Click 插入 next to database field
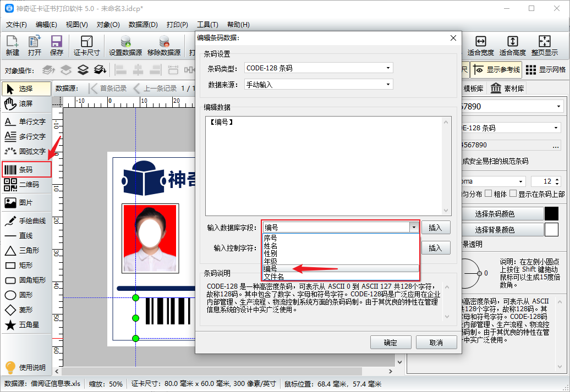The height and width of the screenshot is (392, 570). tap(435, 227)
